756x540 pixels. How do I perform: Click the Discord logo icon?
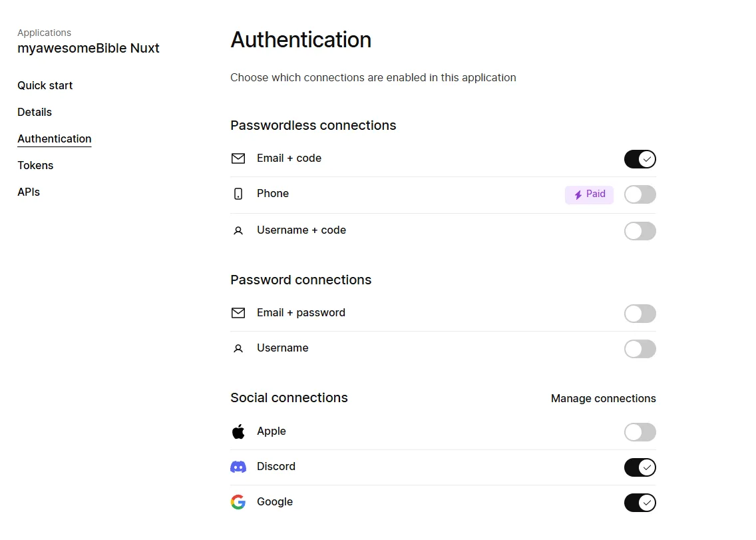tap(238, 466)
